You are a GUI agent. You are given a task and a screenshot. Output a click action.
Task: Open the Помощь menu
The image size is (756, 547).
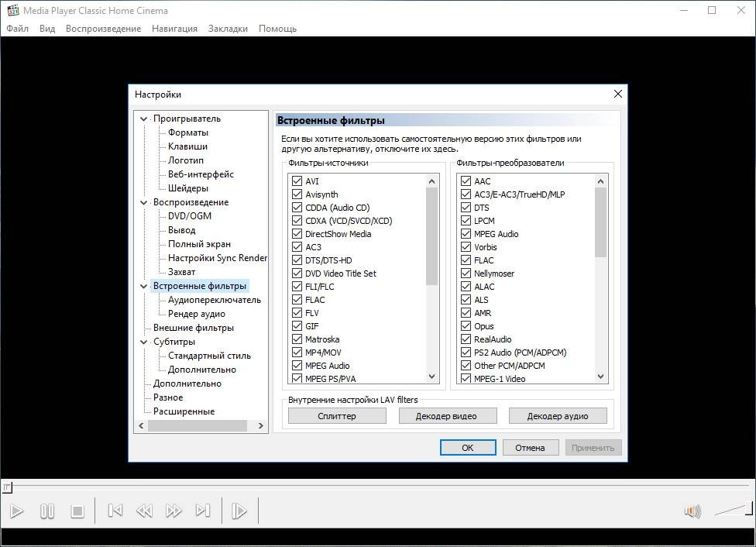point(278,29)
